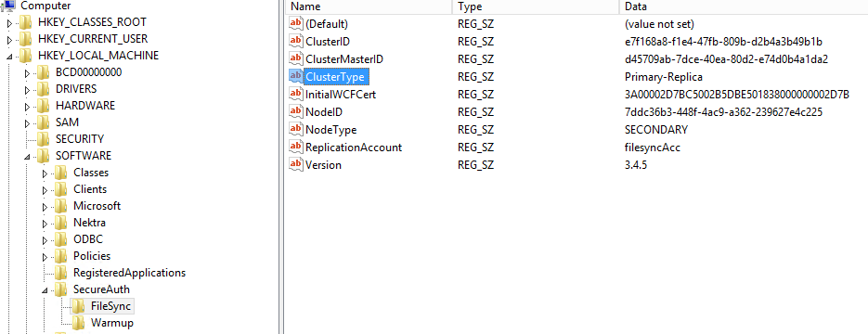
Task: Click the string icon beside NodeType
Action: point(296,130)
